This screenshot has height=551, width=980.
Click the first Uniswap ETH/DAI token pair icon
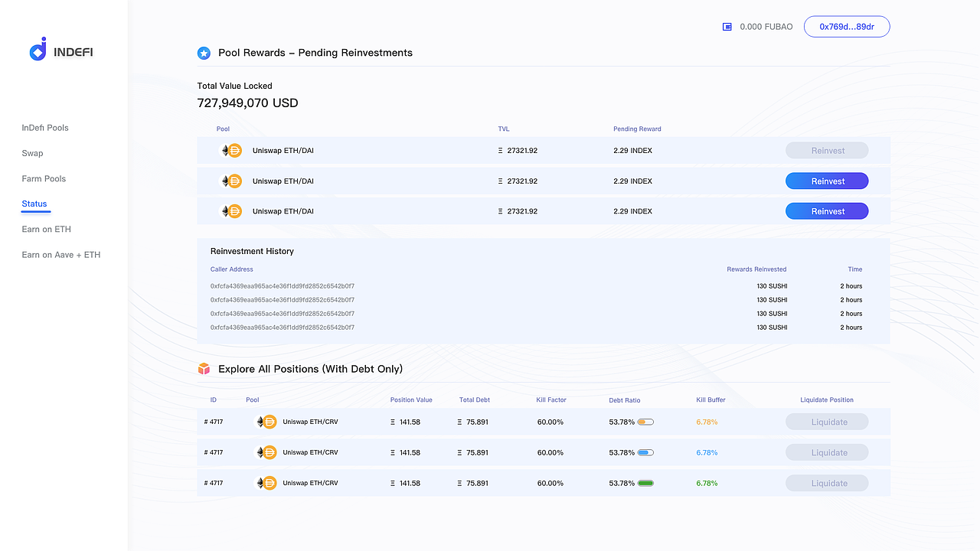[231, 151]
